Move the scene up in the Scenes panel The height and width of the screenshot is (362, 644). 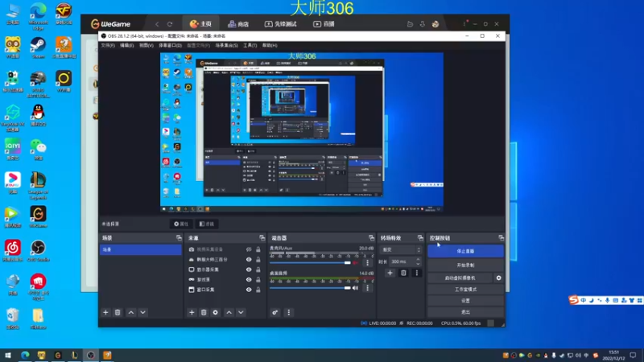click(x=131, y=312)
